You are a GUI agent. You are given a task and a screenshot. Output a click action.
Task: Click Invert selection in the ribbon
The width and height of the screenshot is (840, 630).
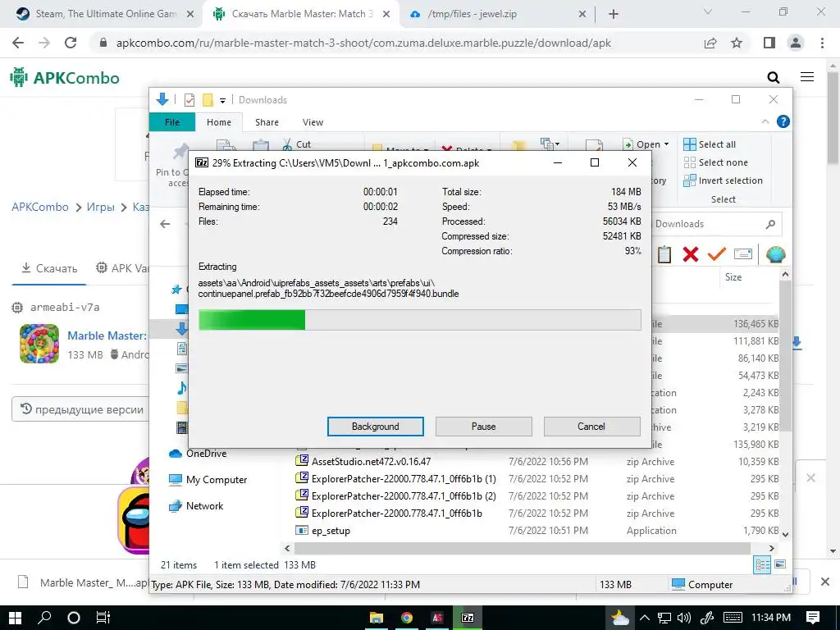(724, 180)
